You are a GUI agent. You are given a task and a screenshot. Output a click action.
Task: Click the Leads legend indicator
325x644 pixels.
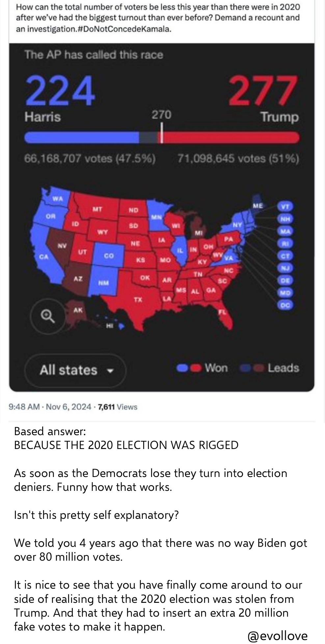click(x=270, y=368)
